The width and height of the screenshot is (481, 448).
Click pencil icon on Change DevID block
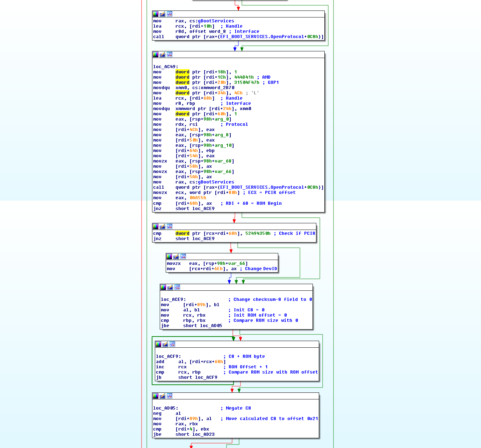[x=176, y=256]
